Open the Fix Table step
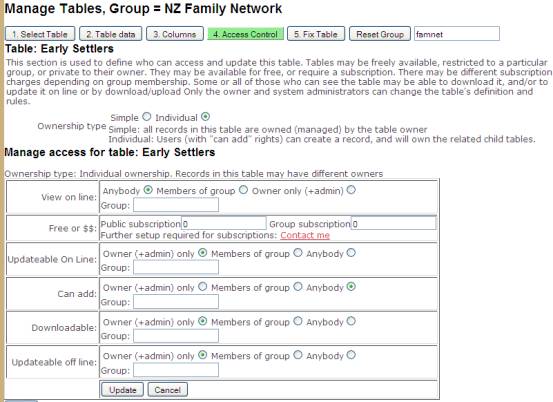 [x=316, y=34]
